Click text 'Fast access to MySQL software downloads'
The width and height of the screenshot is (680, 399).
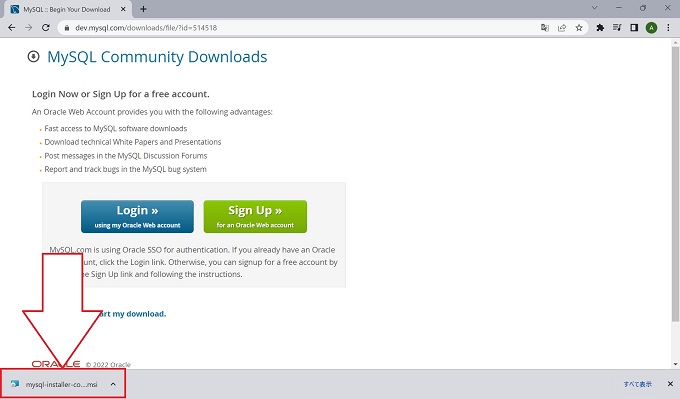click(116, 128)
